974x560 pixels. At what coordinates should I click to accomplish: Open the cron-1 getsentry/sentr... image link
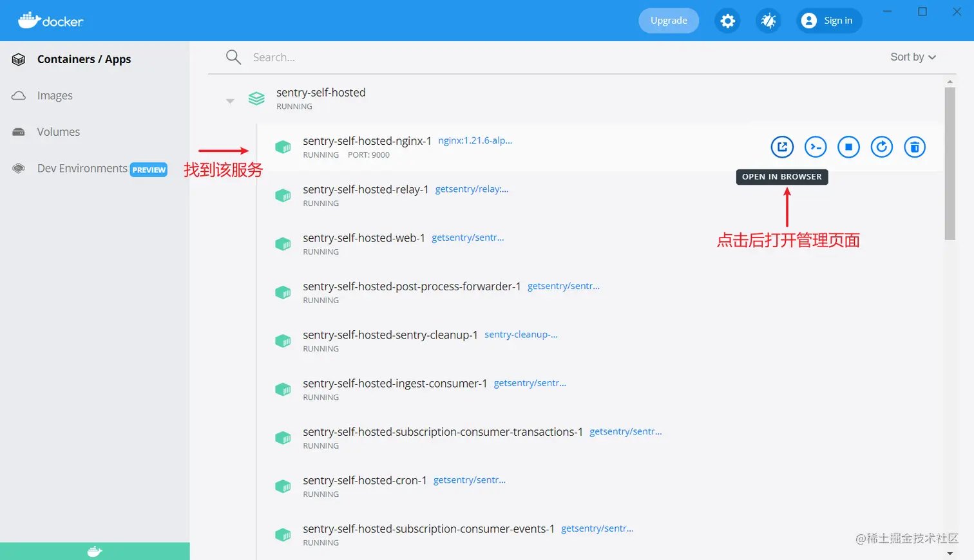pos(470,480)
